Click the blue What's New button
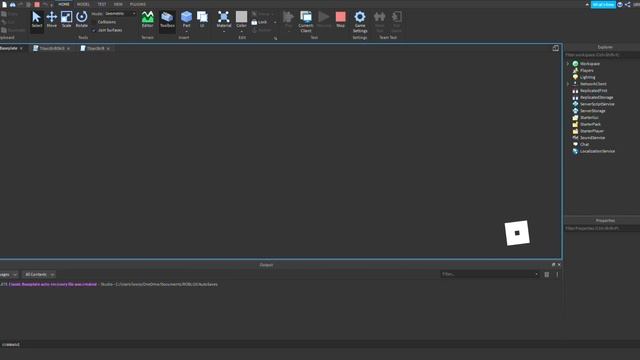Screen dimensions: 640x360 [x=603, y=4]
